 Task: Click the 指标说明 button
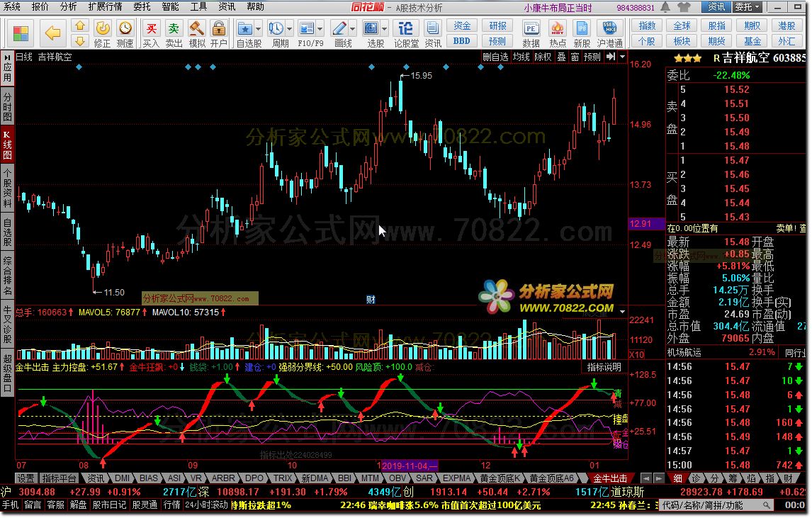(x=604, y=367)
